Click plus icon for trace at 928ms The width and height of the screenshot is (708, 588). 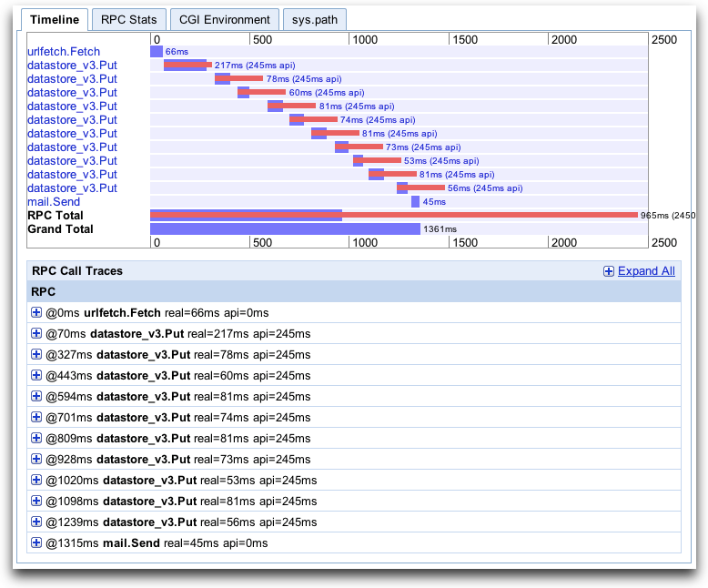tap(36, 459)
